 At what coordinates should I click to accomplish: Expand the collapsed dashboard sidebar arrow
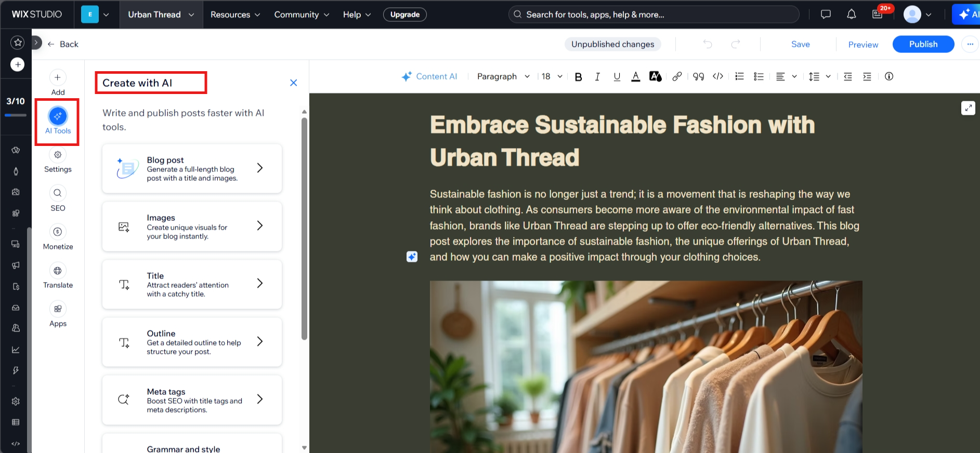[36, 43]
